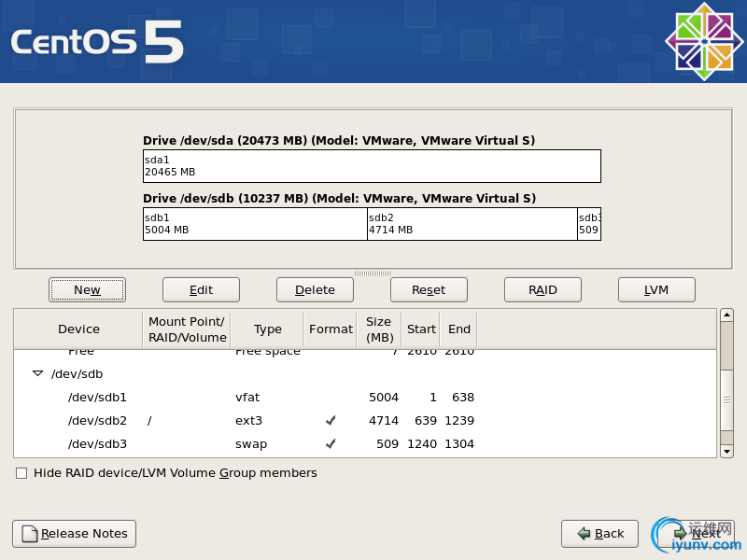Click the Reset button
Viewport: 747px width, 560px height.
429,289
